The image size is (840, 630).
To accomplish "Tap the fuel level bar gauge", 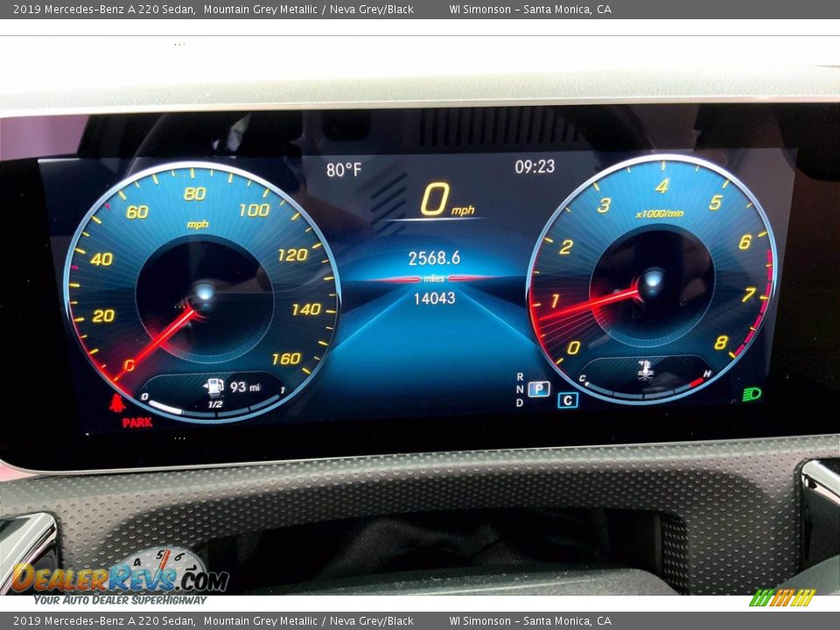I will coord(213,407).
